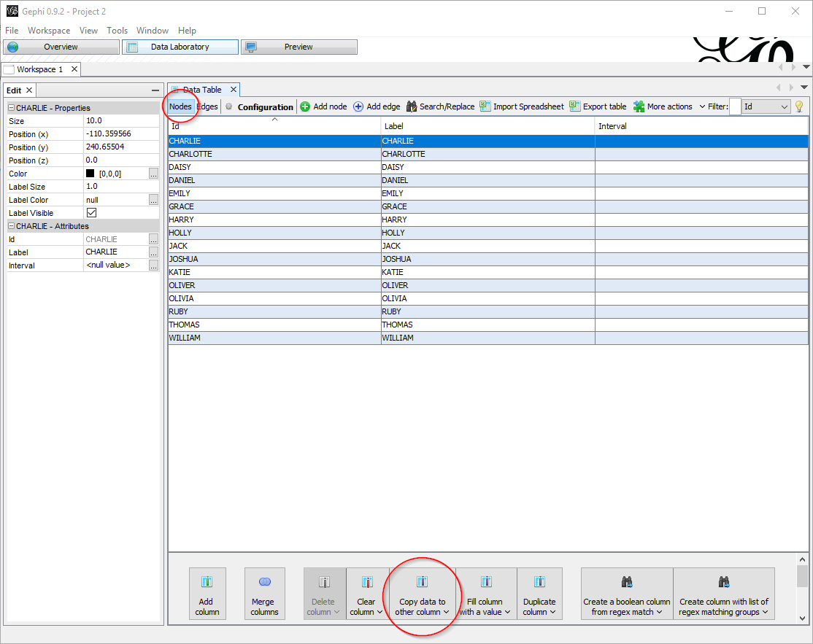Close the Workspace 1 tab

74,69
